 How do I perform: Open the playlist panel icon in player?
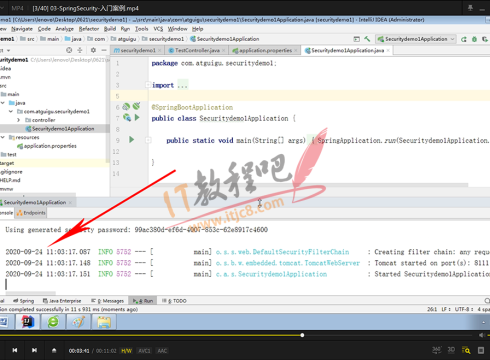pyautogui.click(x=481, y=350)
